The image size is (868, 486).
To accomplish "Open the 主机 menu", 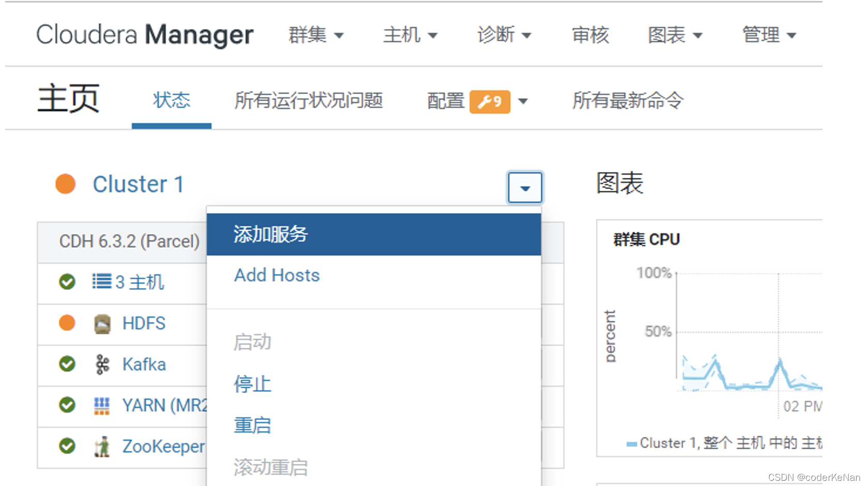I will coord(410,35).
